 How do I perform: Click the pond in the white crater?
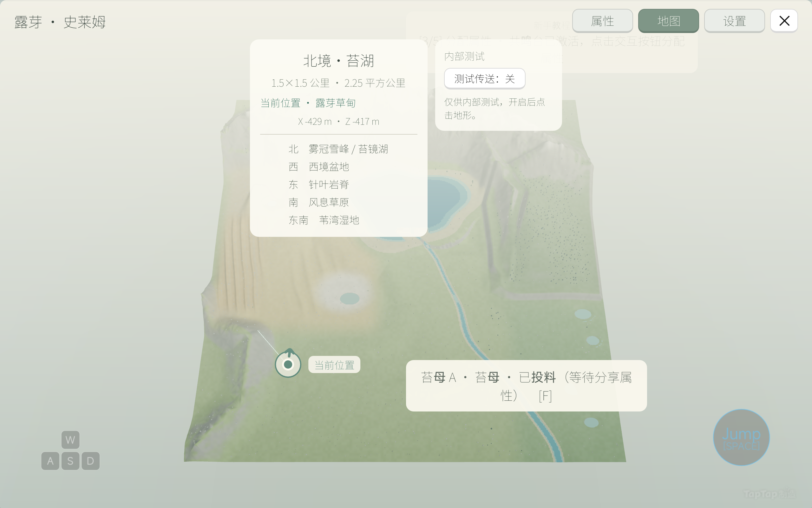tap(350, 298)
